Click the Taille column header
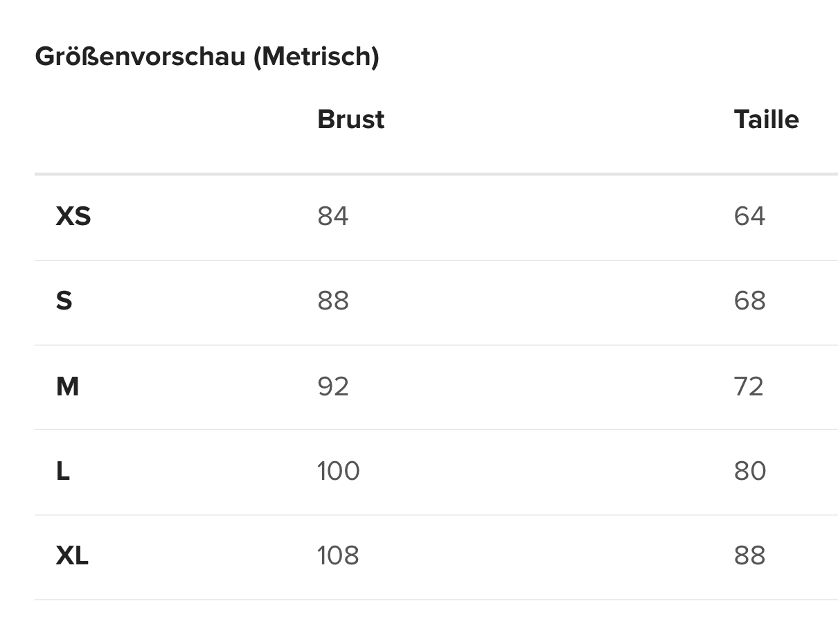The image size is (838, 644). pyautogui.click(x=766, y=120)
